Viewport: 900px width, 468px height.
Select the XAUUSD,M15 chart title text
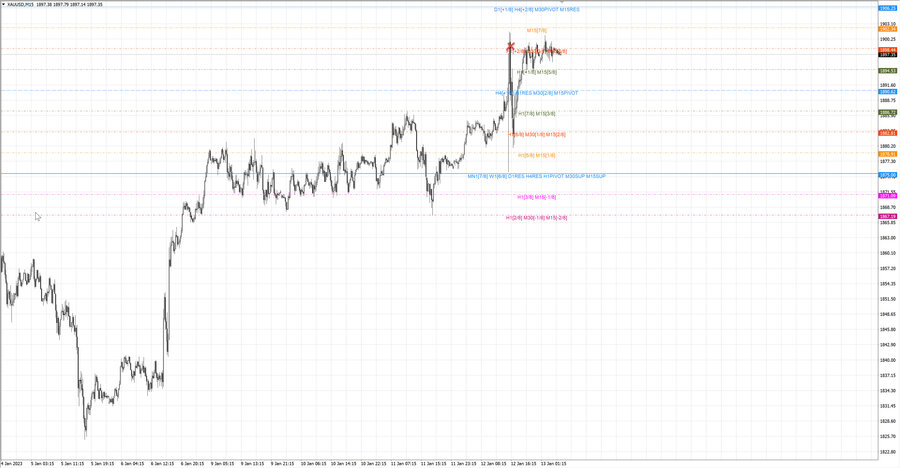click(x=20, y=5)
